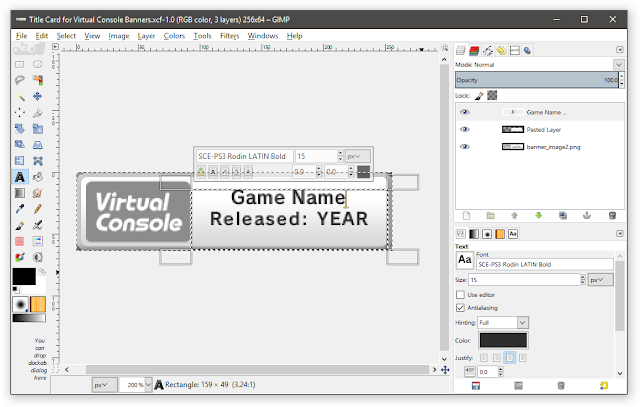640x407 pixels.
Task: Delete layer using trash icon in Layers panel
Action: point(612,216)
